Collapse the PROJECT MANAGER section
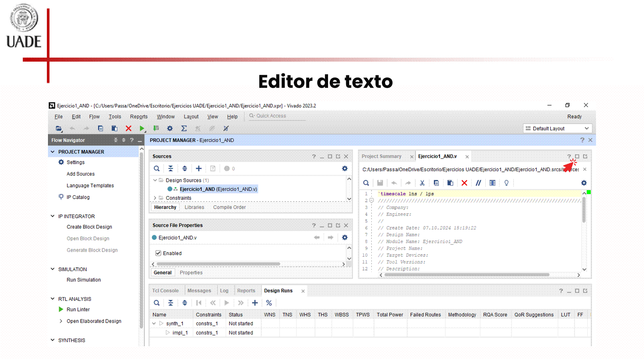Image resolution: width=644 pixels, height=362 pixels. pyautogui.click(x=53, y=152)
